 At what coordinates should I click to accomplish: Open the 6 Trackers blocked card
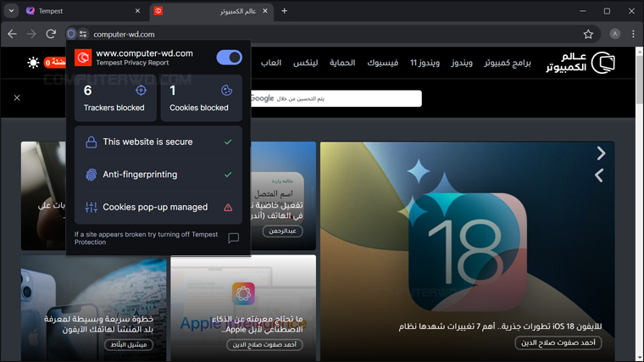point(115,97)
